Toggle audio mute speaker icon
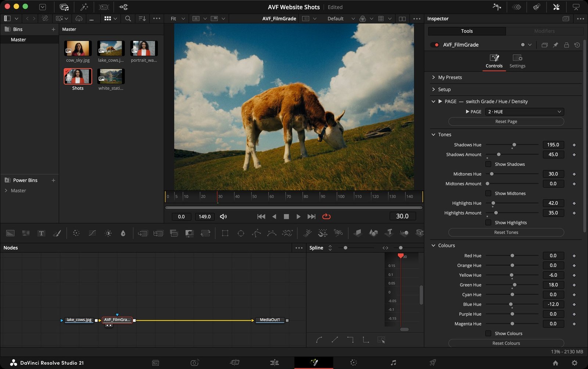 coord(223,216)
